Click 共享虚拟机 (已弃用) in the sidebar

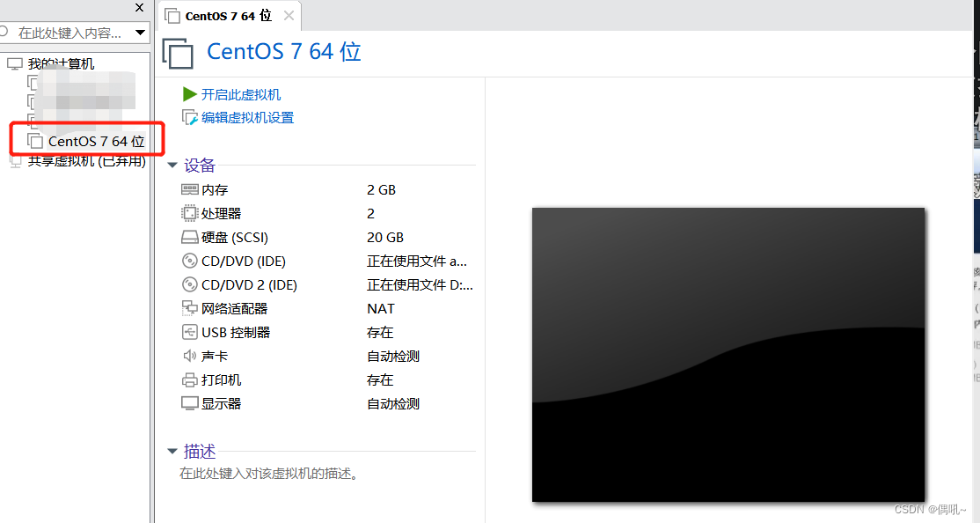pyautogui.click(x=85, y=160)
